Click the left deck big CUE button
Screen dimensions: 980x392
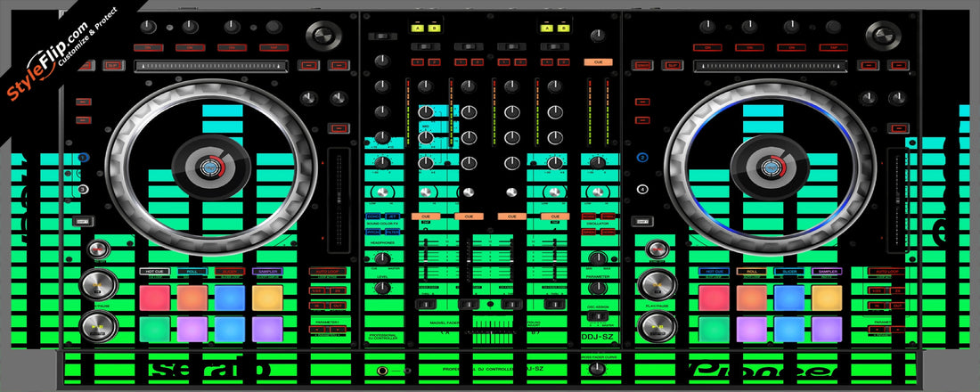click(x=98, y=285)
